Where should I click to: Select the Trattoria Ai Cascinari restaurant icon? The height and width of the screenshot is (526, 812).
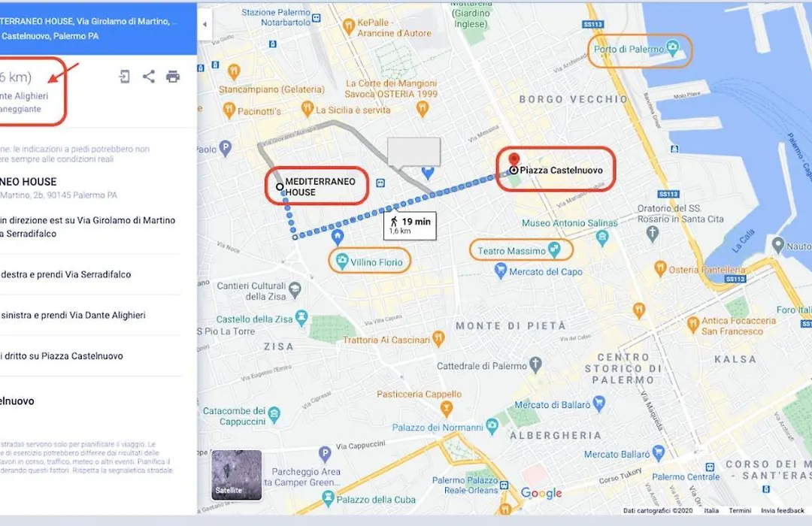pyautogui.click(x=438, y=339)
